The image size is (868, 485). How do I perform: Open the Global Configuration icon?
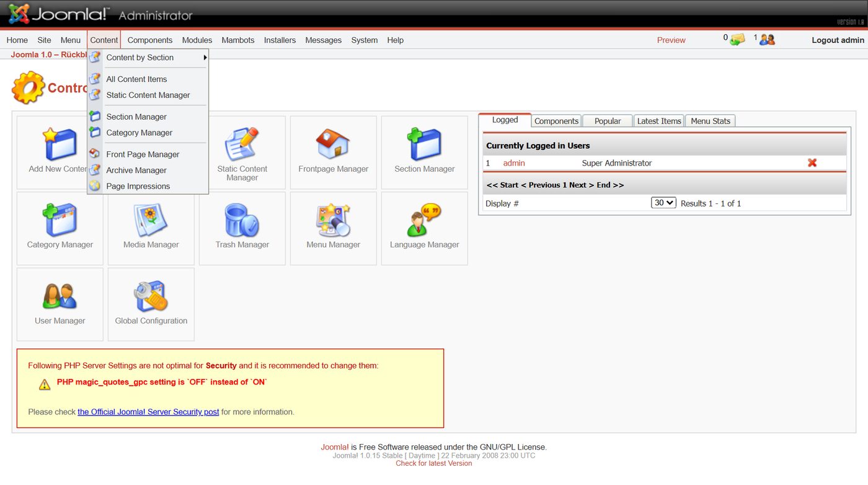click(151, 296)
